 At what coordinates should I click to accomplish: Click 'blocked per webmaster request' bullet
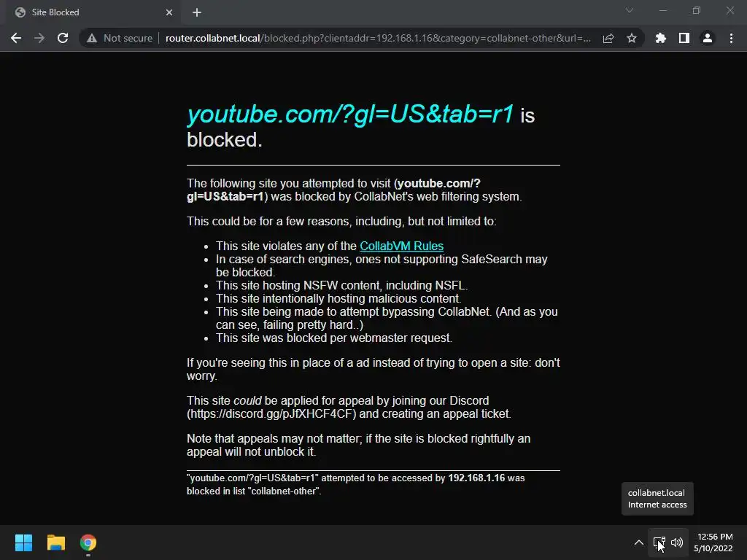(334, 338)
